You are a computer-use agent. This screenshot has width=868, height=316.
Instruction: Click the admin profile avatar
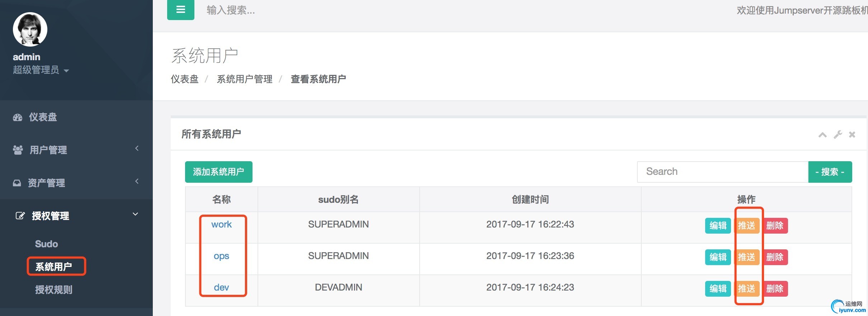click(x=30, y=29)
